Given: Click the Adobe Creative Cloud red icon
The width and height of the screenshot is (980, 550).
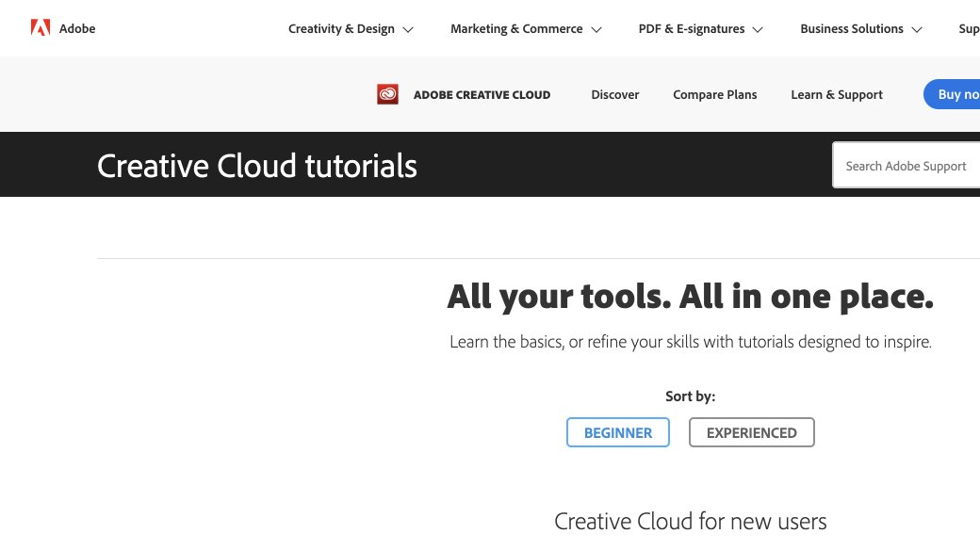Looking at the screenshot, I should tap(387, 94).
